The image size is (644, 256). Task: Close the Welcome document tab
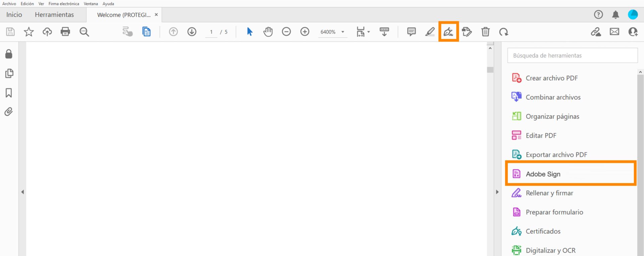click(156, 15)
